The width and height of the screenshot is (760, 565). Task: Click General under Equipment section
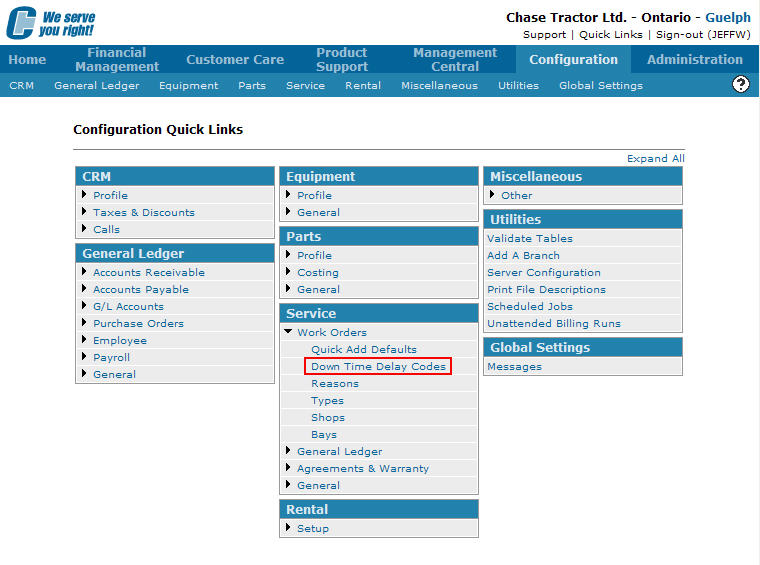click(318, 212)
